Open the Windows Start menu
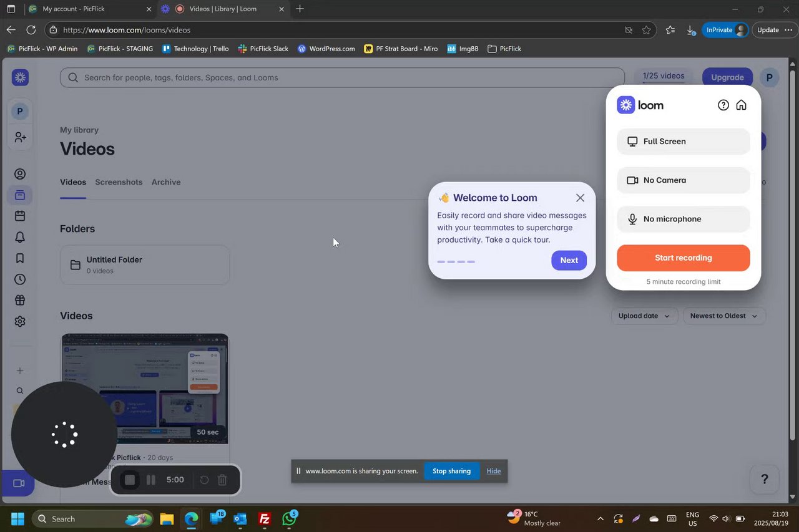This screenshot has height=532, width=799. click(17, 519)
